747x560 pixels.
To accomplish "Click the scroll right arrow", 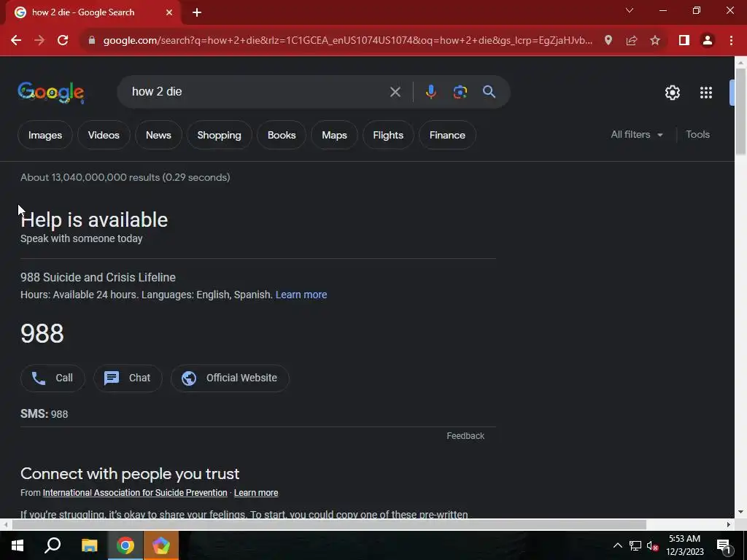I will 729,525.
